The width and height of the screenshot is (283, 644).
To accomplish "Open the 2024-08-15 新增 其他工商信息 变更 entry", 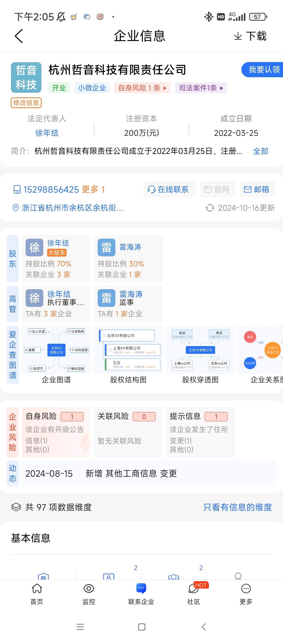I will pyautogui.click(x=149, y=474).
